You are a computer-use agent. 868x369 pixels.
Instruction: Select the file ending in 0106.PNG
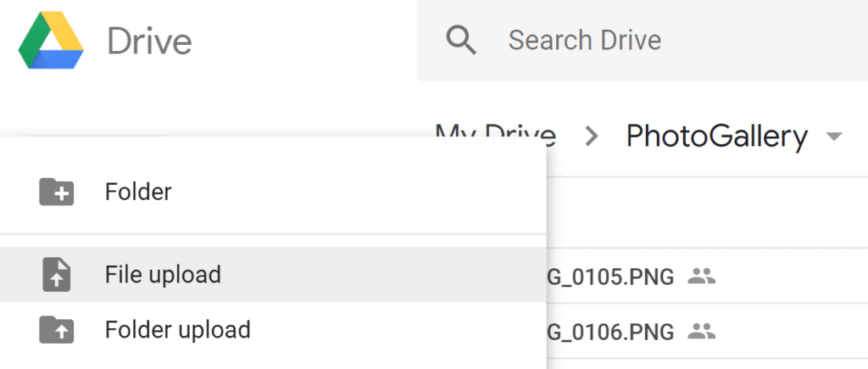click(x=610, y=332)
